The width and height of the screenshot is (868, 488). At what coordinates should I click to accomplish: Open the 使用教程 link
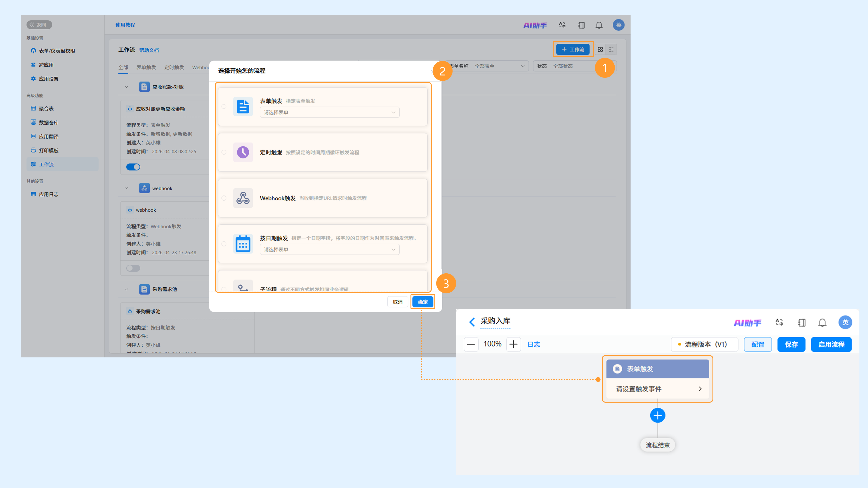coord(125,25)
